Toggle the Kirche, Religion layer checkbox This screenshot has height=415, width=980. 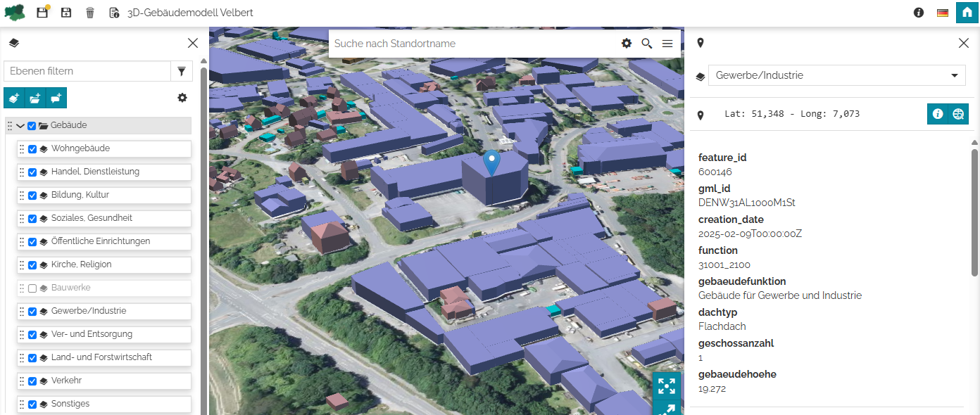[x=32, y=265]
